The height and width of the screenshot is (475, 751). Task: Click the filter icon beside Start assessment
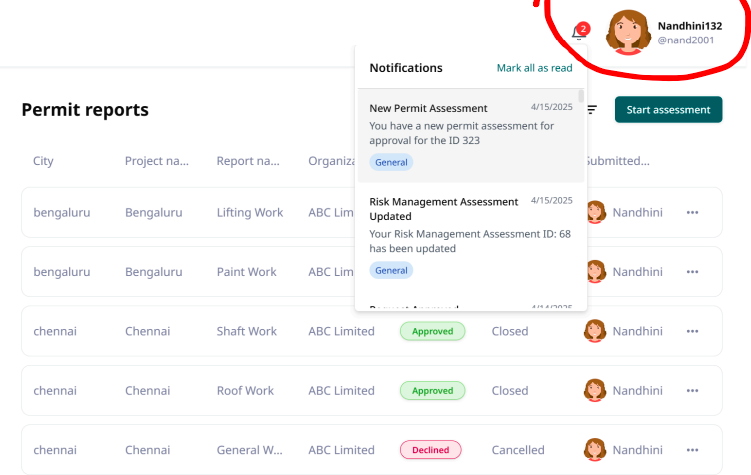[x=592, y=110]
